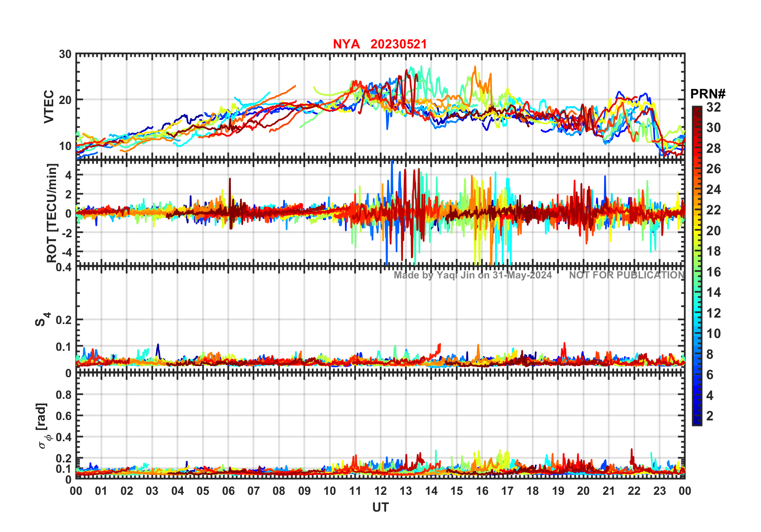Click S4 axis tick label '0.1'
The height and width of the screenshot is (532, 761).
64,347
